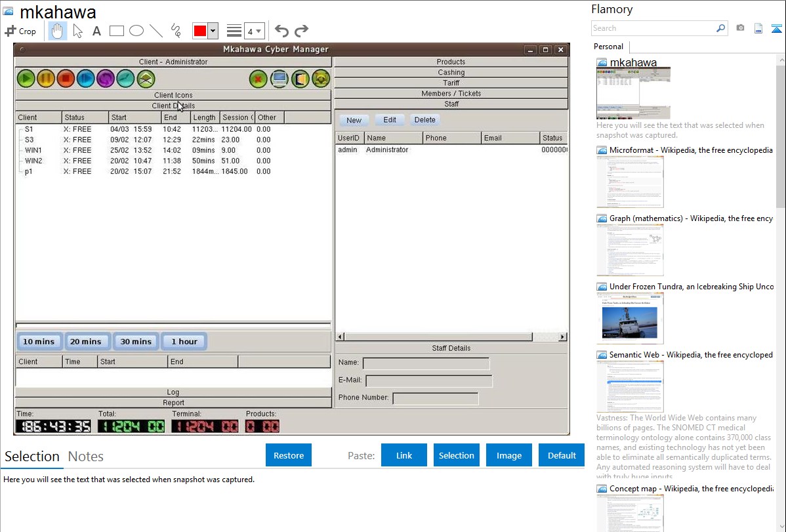Click the Flamory list scroll-up arrow

(x=781, y=60)
